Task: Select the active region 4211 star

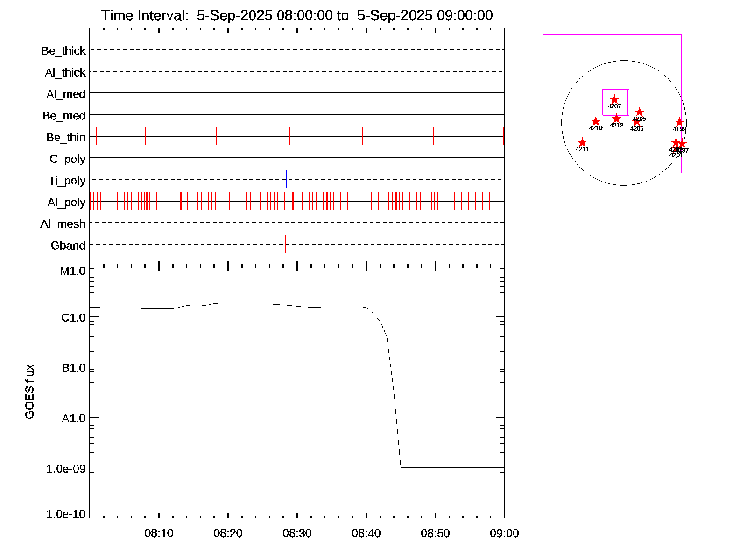Action: click(582, 142)
